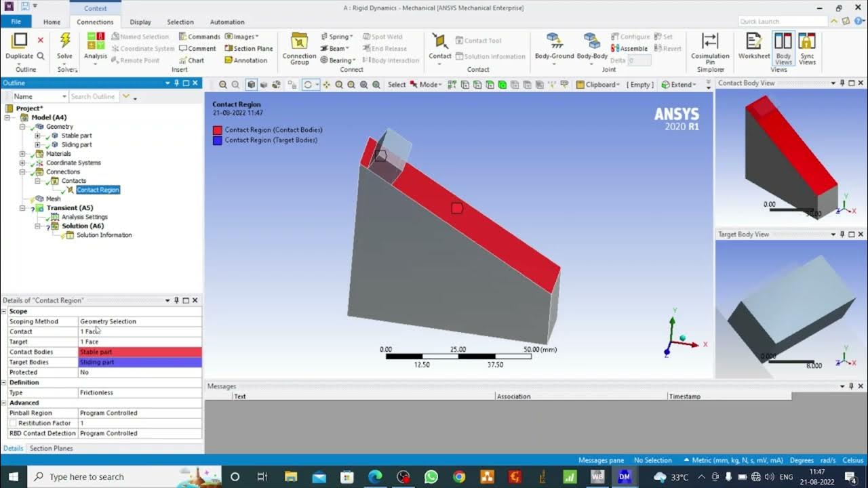Viewport: 868px width, 488px height.
Task: Click the Body-Body joint icon
Action: (592, 41)
